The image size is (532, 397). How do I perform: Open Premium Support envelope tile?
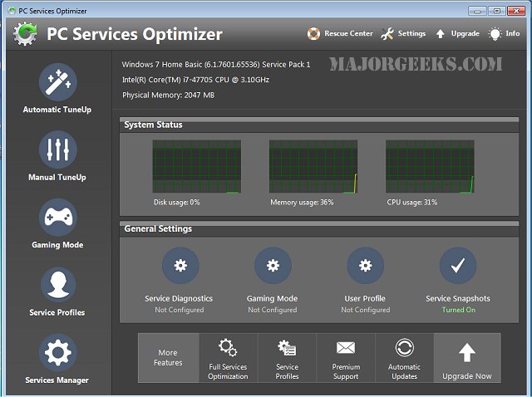tap(346, 358)
